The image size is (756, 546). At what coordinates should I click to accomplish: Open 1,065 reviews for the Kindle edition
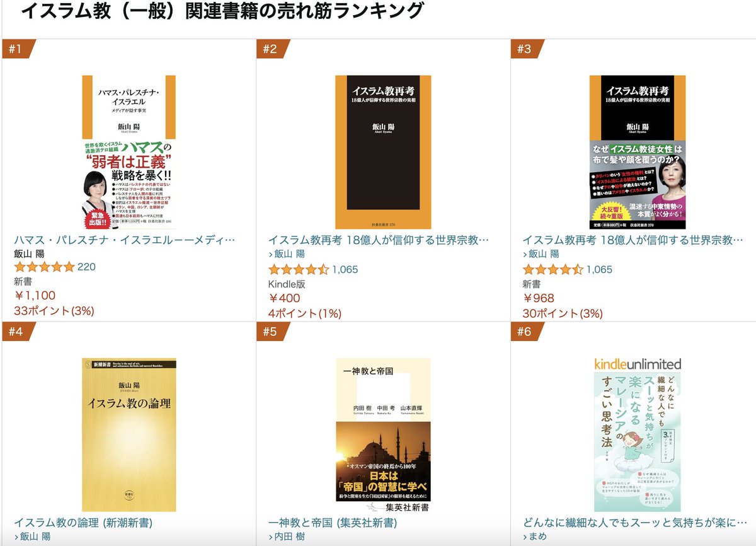tap(345, 270)
